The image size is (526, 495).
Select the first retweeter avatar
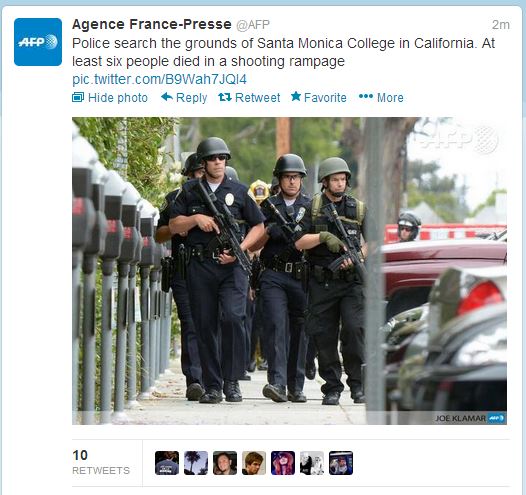click(167, 463)
